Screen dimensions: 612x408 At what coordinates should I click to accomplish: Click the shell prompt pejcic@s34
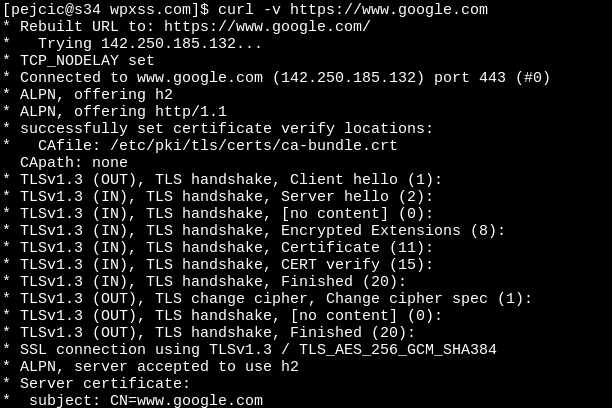tap(55, 9)
